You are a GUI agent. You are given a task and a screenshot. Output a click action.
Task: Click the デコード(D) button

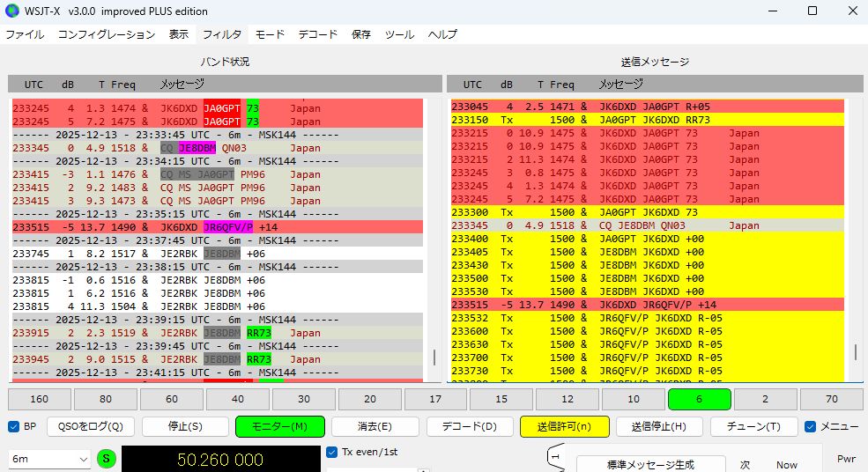470,426
